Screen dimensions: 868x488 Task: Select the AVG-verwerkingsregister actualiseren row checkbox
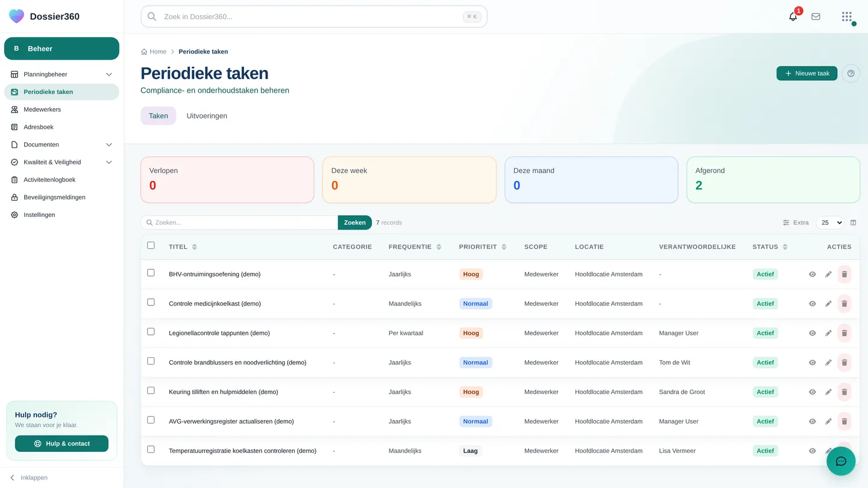point(151,420)
